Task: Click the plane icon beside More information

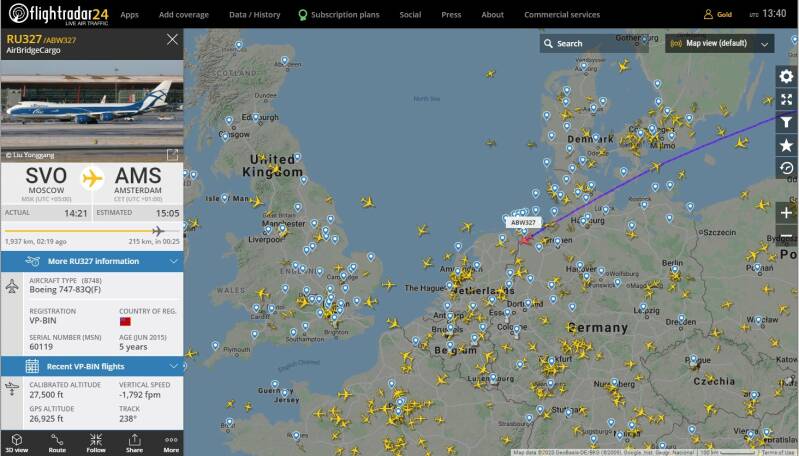Action: (32, 261)
